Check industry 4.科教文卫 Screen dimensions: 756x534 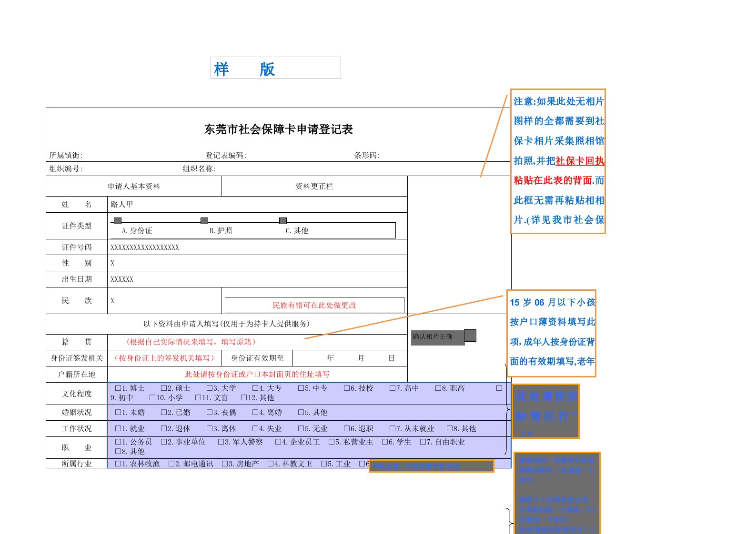[x=271, y=464]
